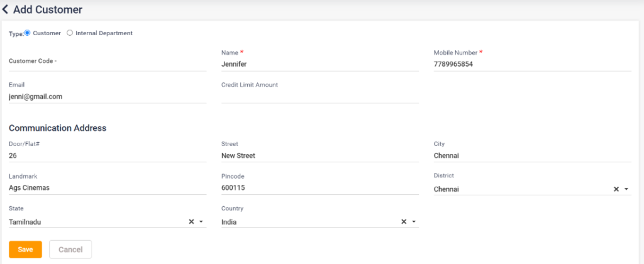Expand the Country dropdown arrow
The height and width of the screenshot is (264, 644).
[414, 222]
